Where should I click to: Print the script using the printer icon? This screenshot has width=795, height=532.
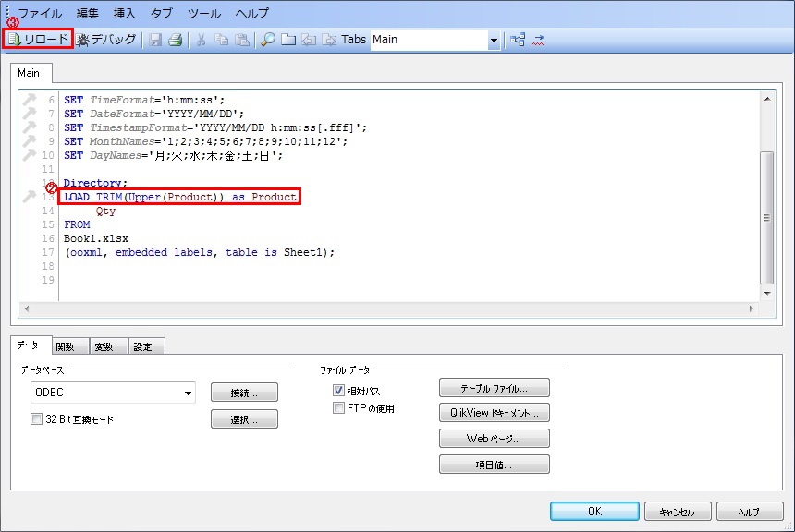pyautogui.click(x=174, y=40)
